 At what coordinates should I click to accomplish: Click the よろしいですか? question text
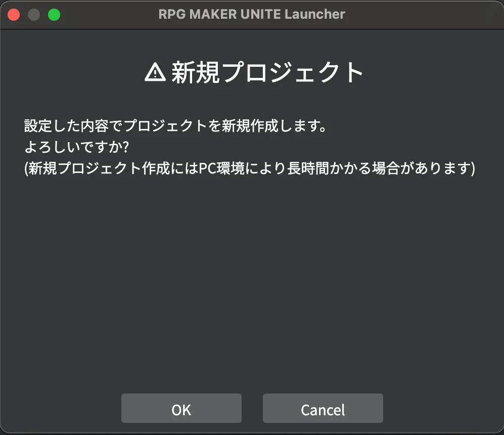click(76, 147)
